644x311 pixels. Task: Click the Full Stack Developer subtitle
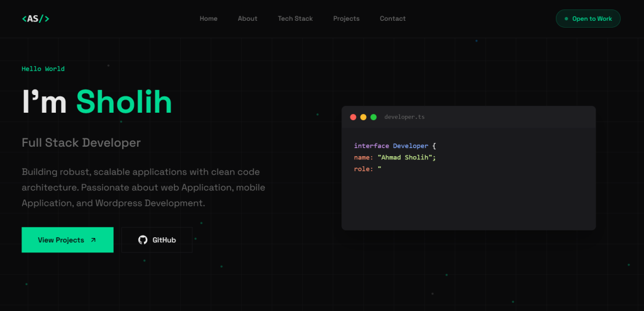[81, 143]
